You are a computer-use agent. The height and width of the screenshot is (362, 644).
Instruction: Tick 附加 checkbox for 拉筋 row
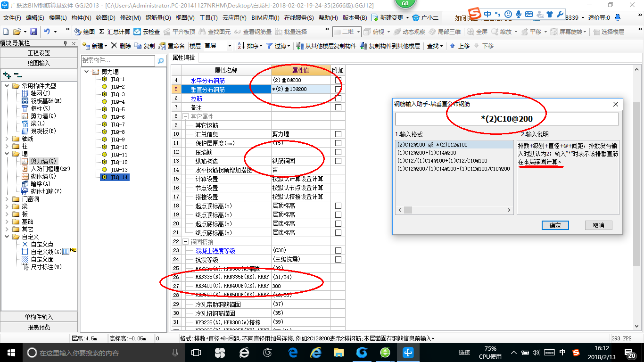point(338,98)
